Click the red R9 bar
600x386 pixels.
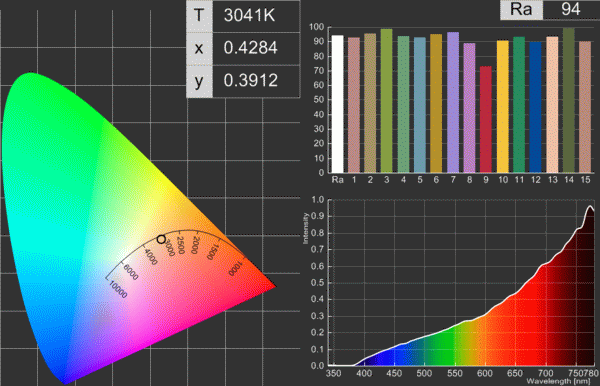[x=486, y=119]
